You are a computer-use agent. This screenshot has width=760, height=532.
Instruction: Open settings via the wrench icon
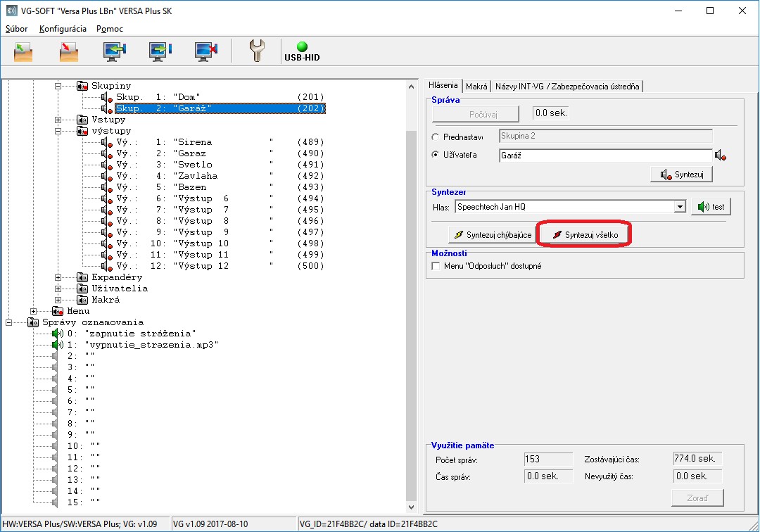coord(258,51)
